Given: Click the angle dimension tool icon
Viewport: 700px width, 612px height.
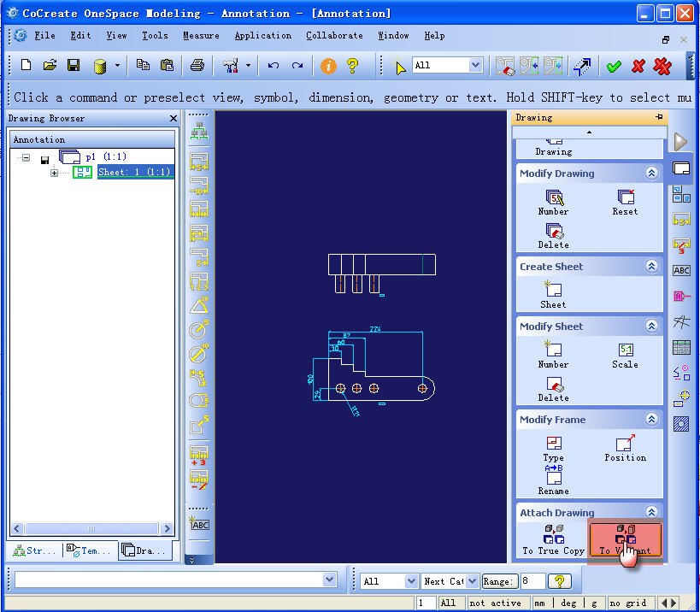Looking at the screenshot, I should 198,305.
